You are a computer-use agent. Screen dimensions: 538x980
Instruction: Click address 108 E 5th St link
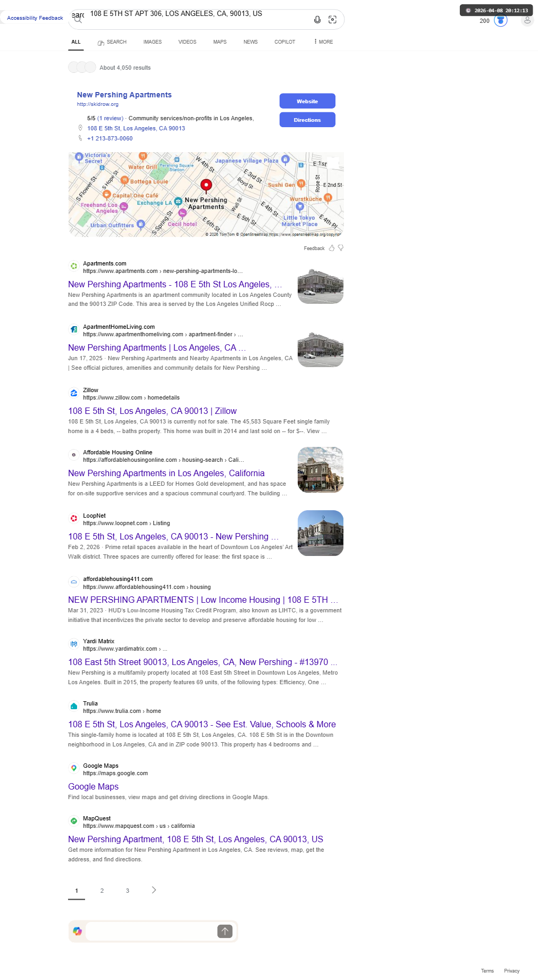(136, 128)
